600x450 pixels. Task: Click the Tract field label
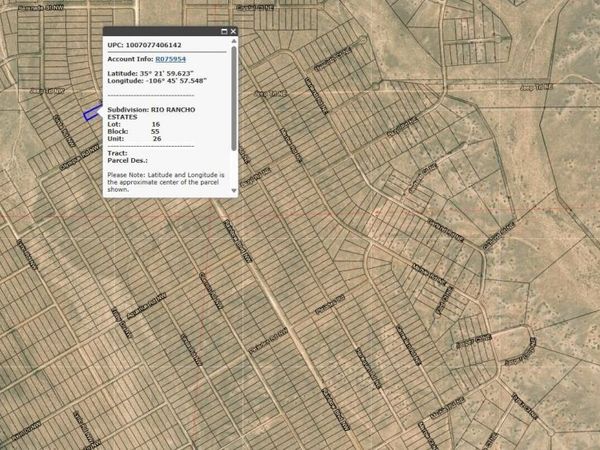point(116,152)
